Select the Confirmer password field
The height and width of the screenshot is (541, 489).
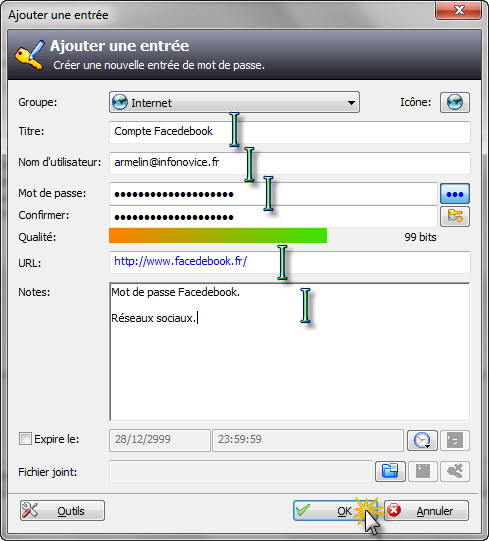click(x=273, y=217)
